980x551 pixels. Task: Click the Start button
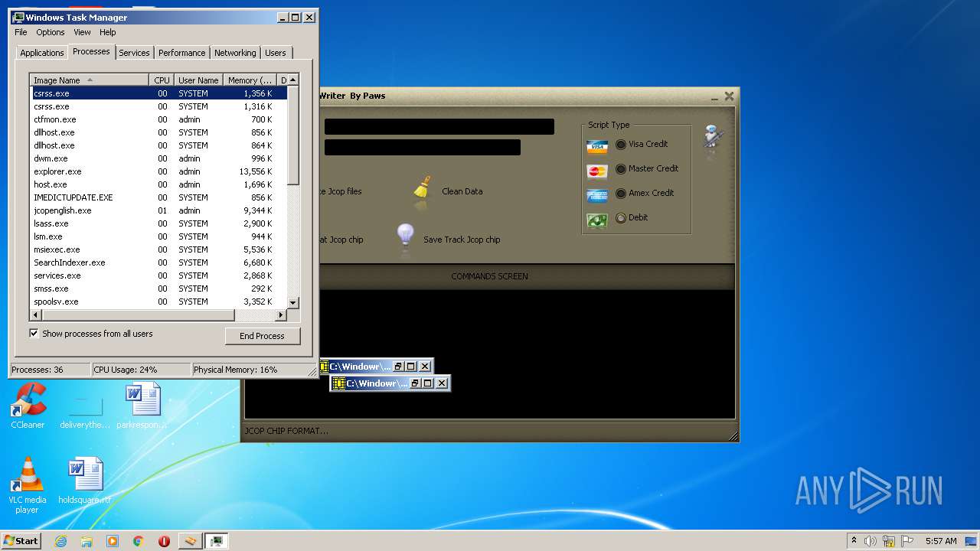[x=21, y=541]
